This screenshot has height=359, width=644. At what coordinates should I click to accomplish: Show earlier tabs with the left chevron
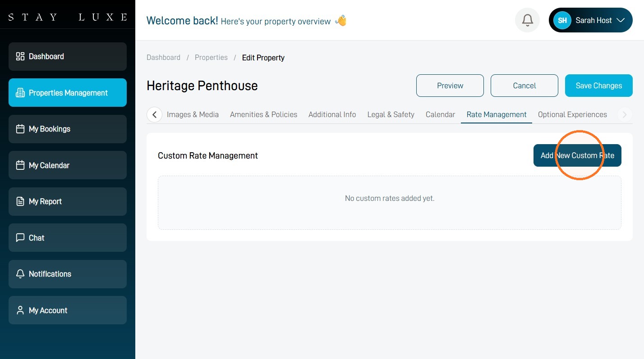[x=154, y=114]
